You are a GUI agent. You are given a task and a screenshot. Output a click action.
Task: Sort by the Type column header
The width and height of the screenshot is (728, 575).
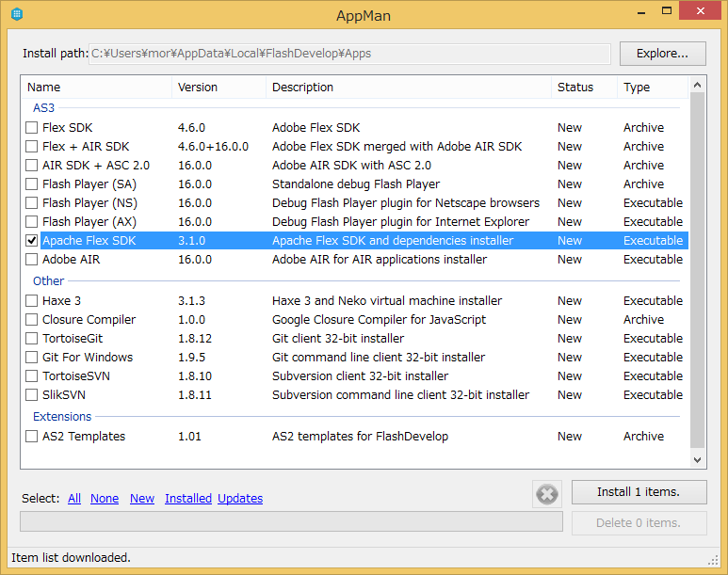(x=653, y=88)
